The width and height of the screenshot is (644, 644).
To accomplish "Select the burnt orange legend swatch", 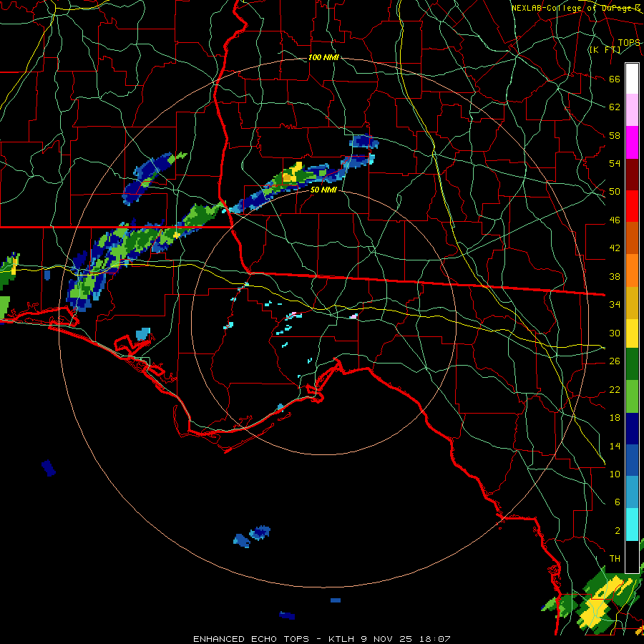I will [632, 238].
